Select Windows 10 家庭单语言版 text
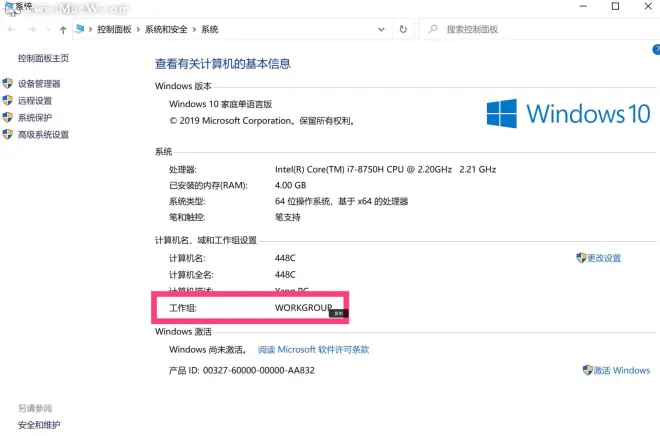660x436 pixels. [x=221, y=104]
